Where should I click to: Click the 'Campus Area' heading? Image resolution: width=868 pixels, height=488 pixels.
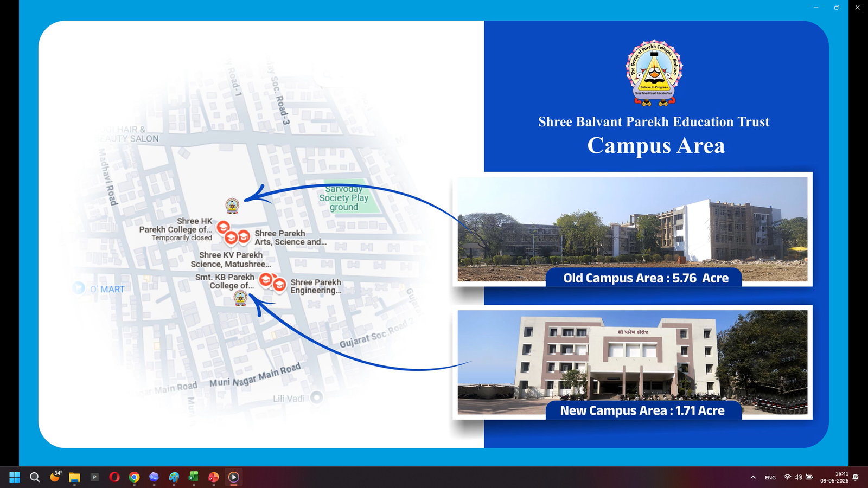point(656,145)
